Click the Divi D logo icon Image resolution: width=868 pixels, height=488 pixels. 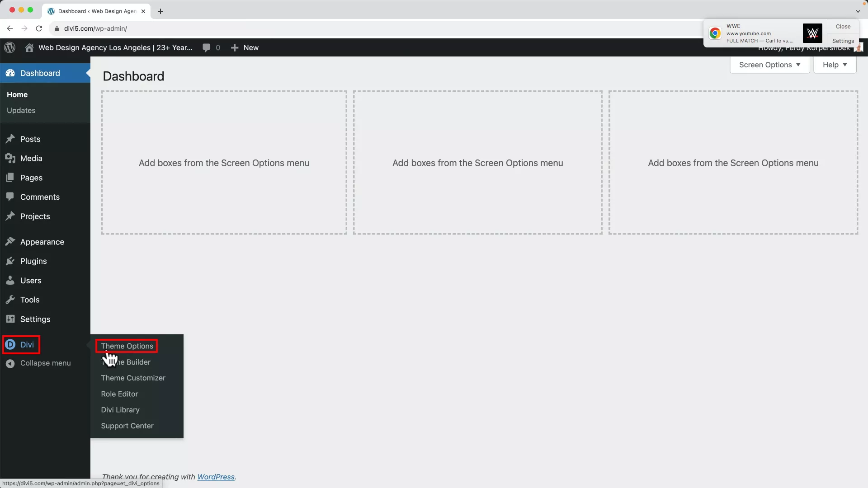[x=10, y=345]
